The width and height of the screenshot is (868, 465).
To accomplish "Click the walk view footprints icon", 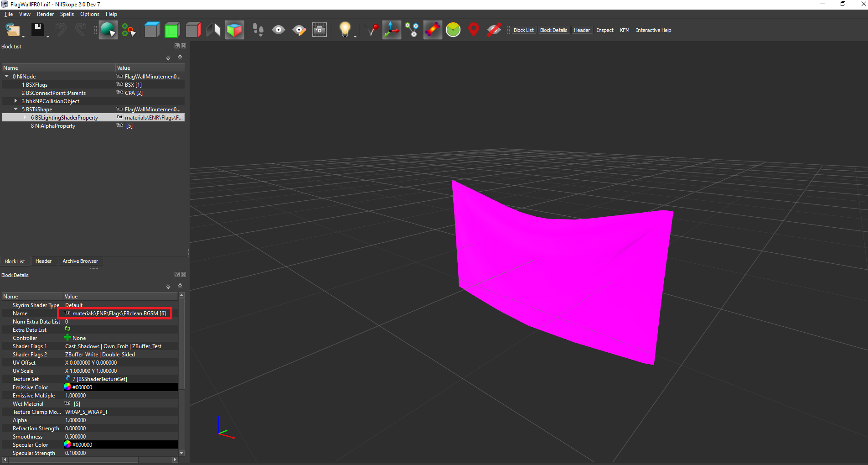I will point(258,30).
